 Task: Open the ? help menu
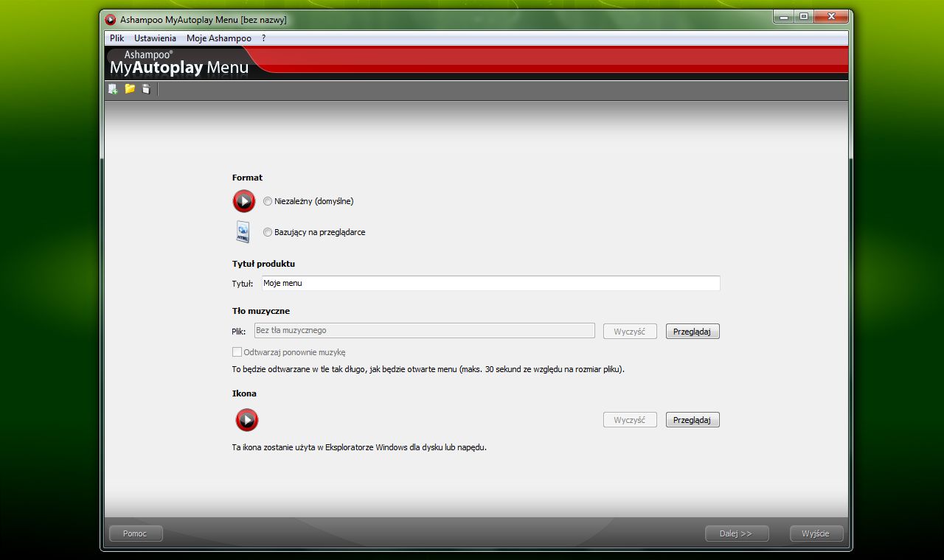coord(264,38)
